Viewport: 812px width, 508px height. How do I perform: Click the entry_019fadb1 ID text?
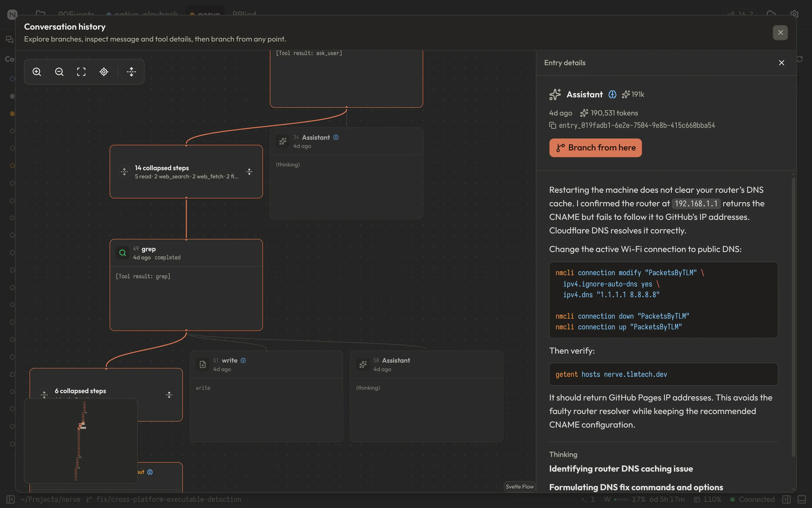tap(637, 125)
